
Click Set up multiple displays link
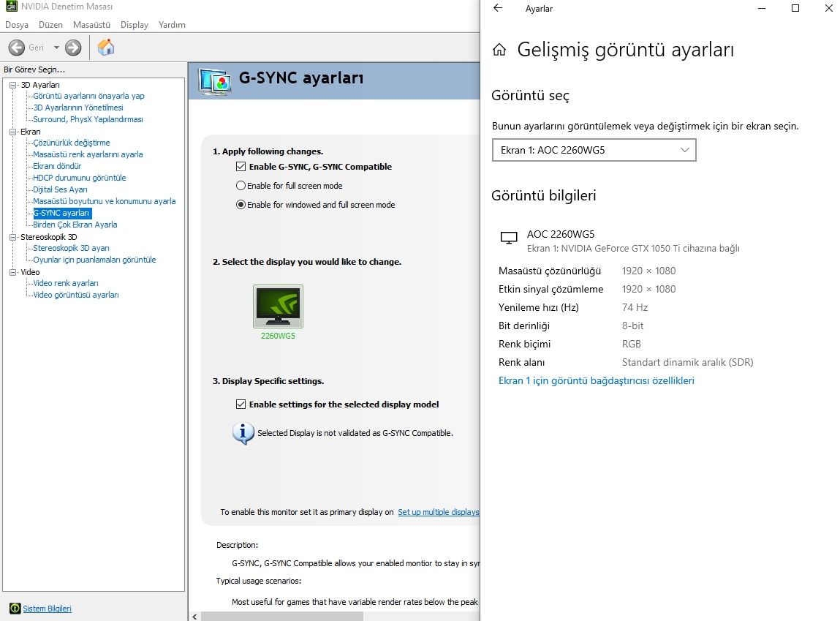[439, 512]
